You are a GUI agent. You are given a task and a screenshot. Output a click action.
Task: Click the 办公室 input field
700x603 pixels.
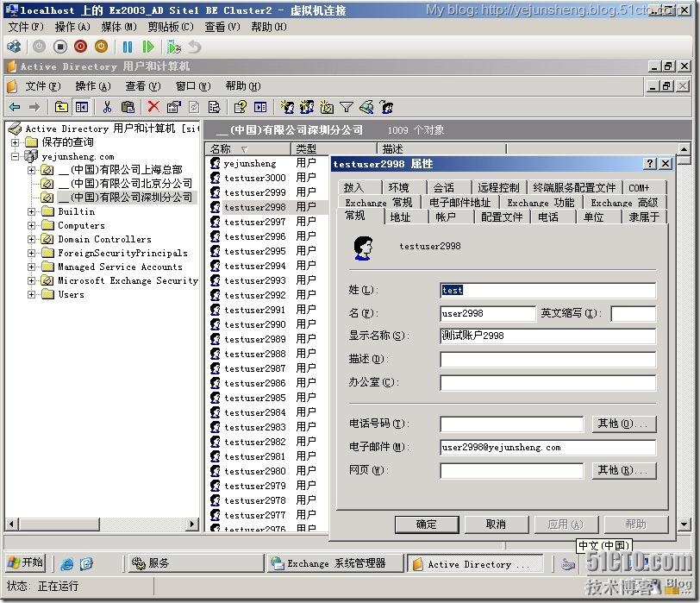pyautogui.click(x=547, y=383)
